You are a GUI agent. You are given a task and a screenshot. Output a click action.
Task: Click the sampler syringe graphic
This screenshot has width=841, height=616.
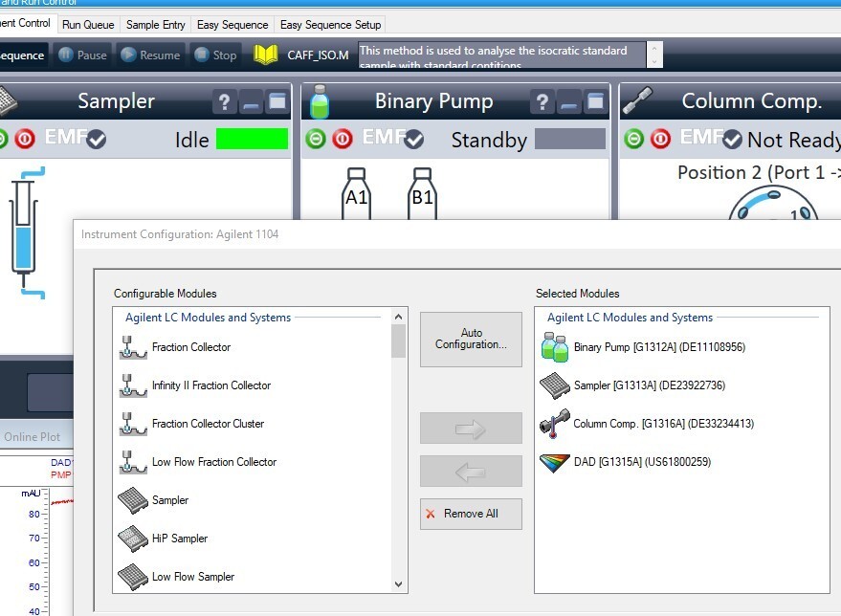(24, 232)
